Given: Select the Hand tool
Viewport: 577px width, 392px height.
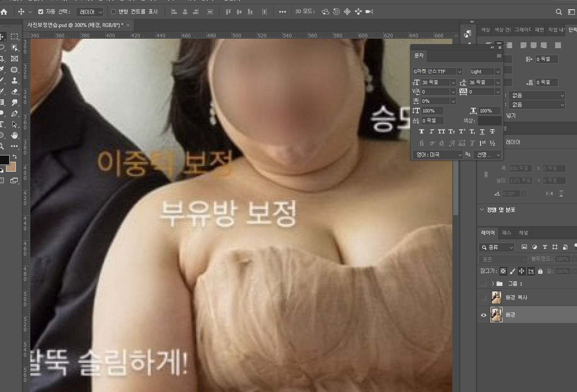Looking at the screenshot, I should [x=14, y=135].
